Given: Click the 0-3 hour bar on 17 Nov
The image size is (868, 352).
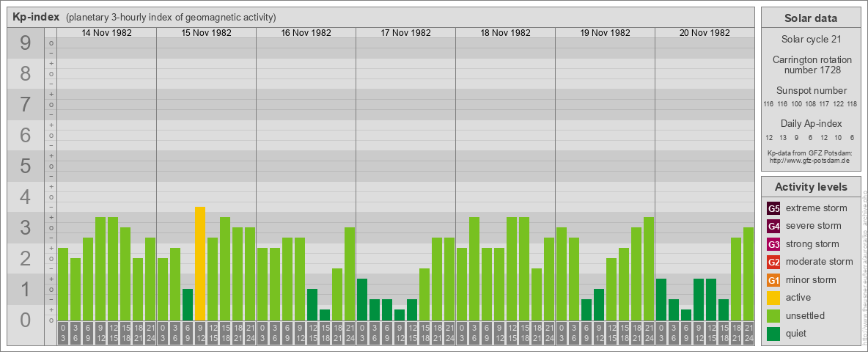Looking at the screenshot, I should tap(362, 299).
